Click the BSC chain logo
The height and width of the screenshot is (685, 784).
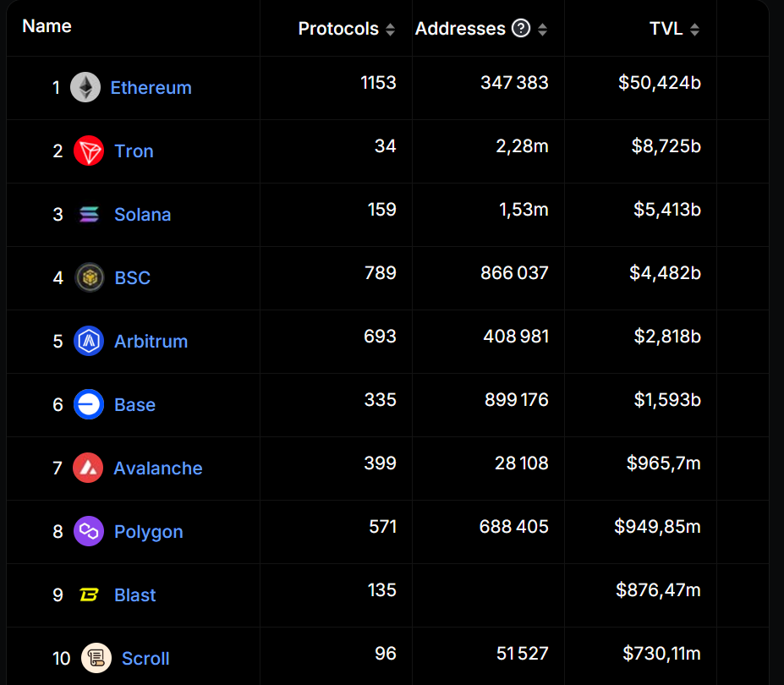90,277
